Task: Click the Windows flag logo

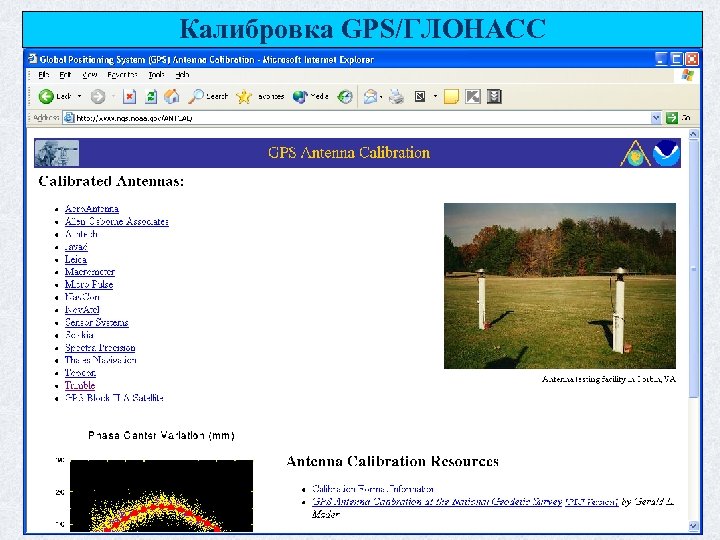Action: pyautogui.click(x=687, y=75)
